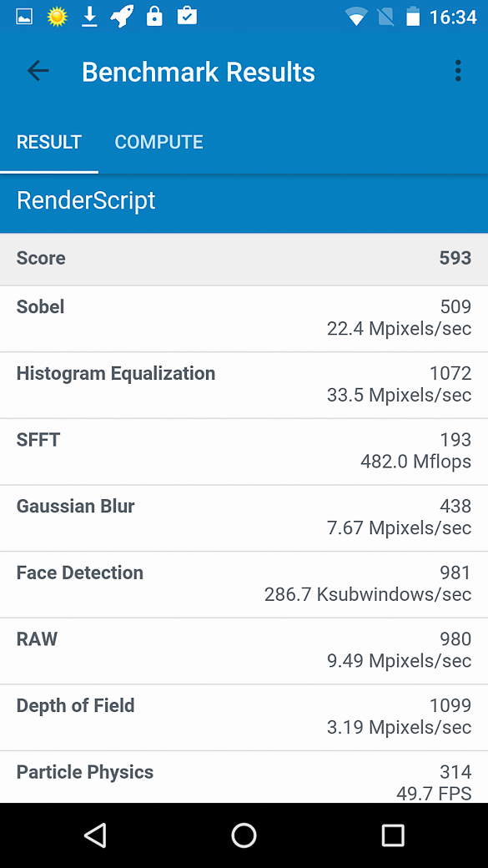Open the three-dot overflow menu
Viewport: 488px width, 868px height.
pyautogui.click(x=458, y=71)
